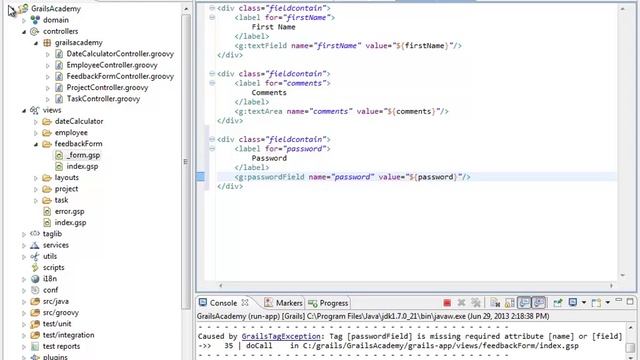This screenshot has width=640, height=360.
Task: Fold the comments label block
Action: (212, 83)
